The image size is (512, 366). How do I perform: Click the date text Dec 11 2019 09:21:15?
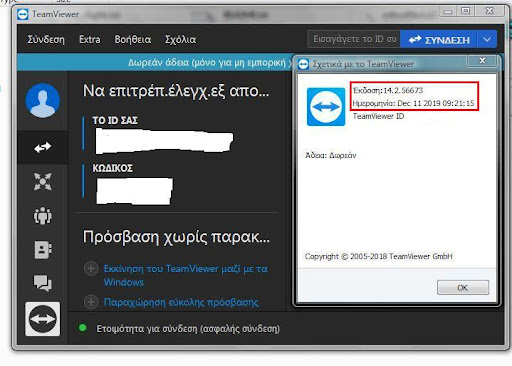point(436,103)
